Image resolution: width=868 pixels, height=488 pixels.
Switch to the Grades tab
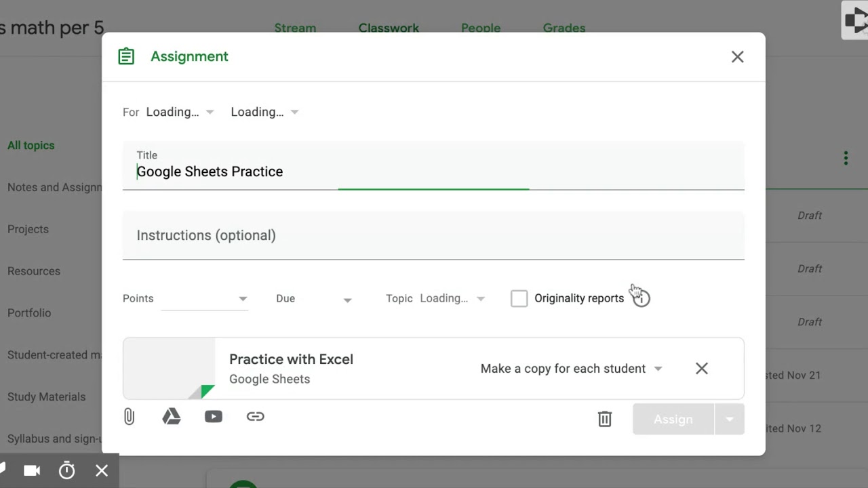click(x=564, y=28)
